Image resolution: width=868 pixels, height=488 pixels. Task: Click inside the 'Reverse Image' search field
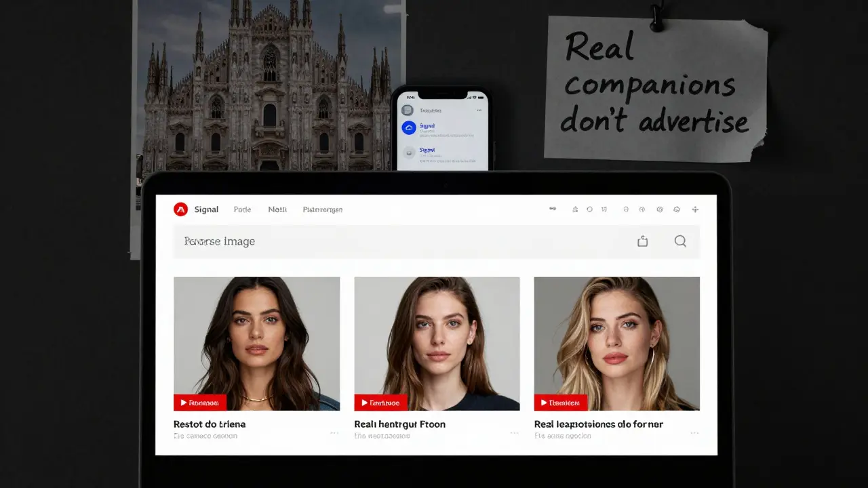pos(305,241)
